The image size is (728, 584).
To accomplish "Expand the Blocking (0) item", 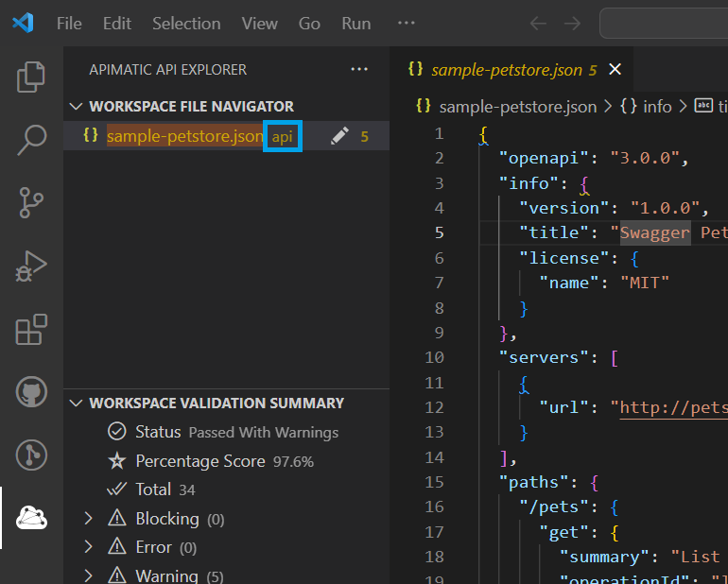I will 88,518.
